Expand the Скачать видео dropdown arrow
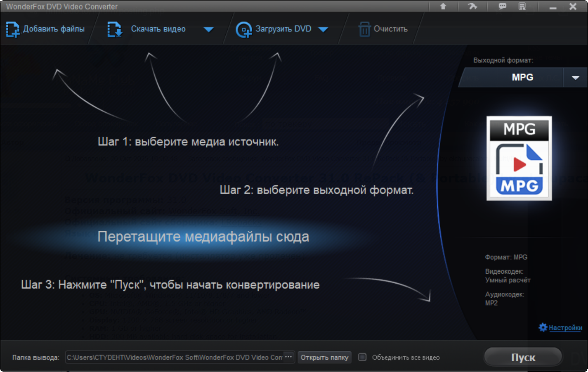 [x=209, y=29]
